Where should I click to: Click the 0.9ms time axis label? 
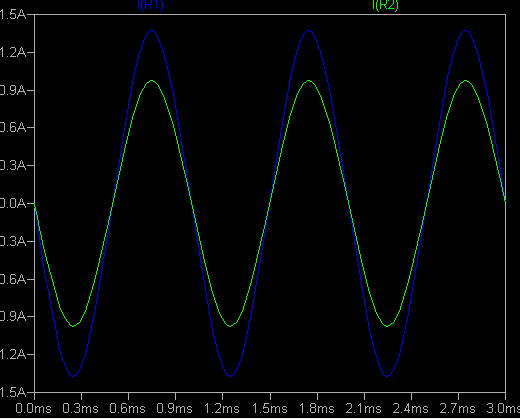pyautogui.click(x=174, y=409)
